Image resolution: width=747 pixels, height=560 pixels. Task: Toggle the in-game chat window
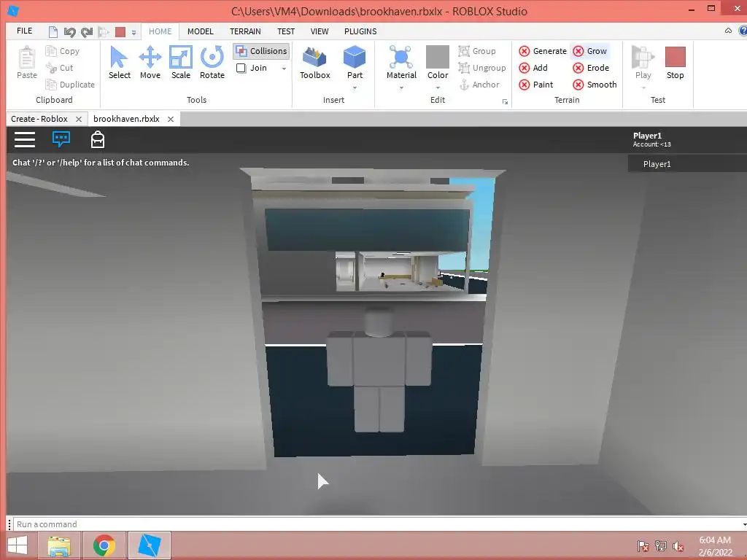pos(61,139)
